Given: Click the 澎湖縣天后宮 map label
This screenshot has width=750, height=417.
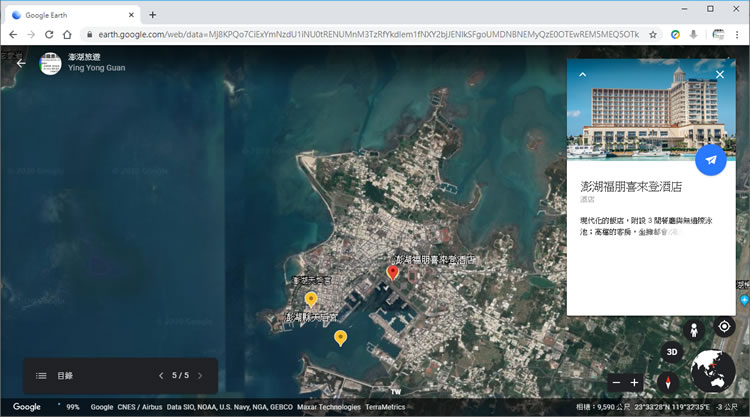Looking at the screenshot, I should click(x=311, y=317).
